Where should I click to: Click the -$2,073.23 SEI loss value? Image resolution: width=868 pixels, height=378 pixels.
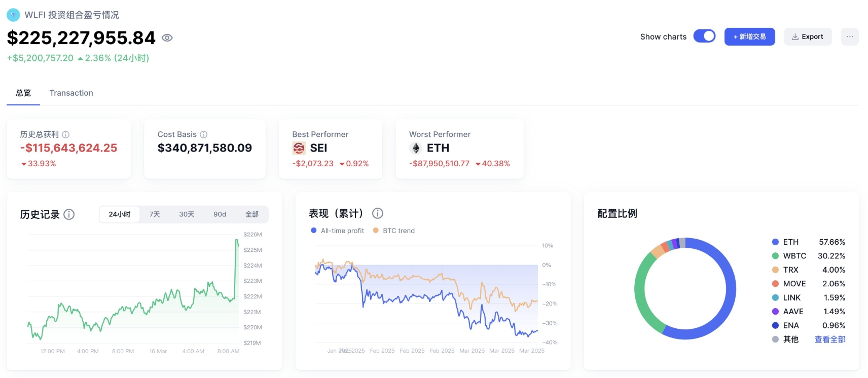click(x=313, y=164)
